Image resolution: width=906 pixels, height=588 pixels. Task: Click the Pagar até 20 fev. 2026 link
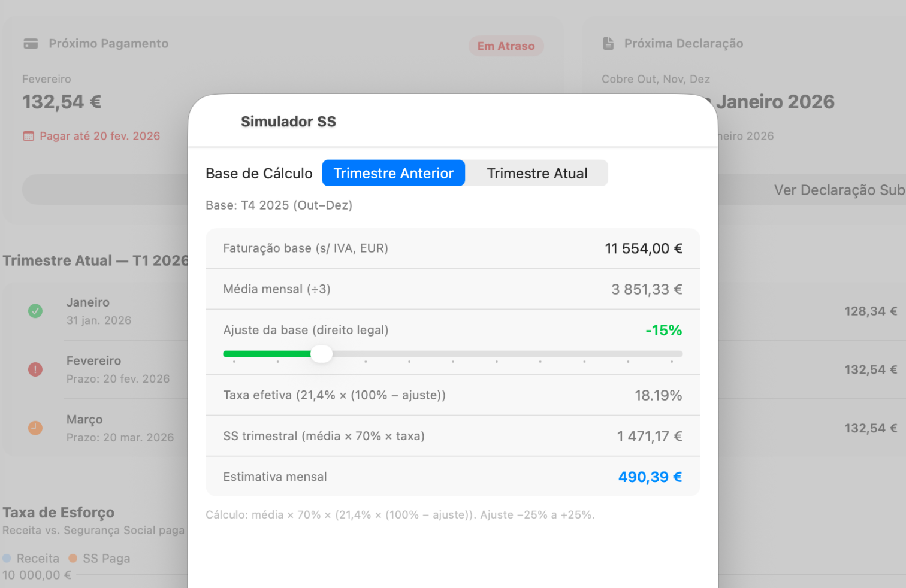tap(99, 136)
